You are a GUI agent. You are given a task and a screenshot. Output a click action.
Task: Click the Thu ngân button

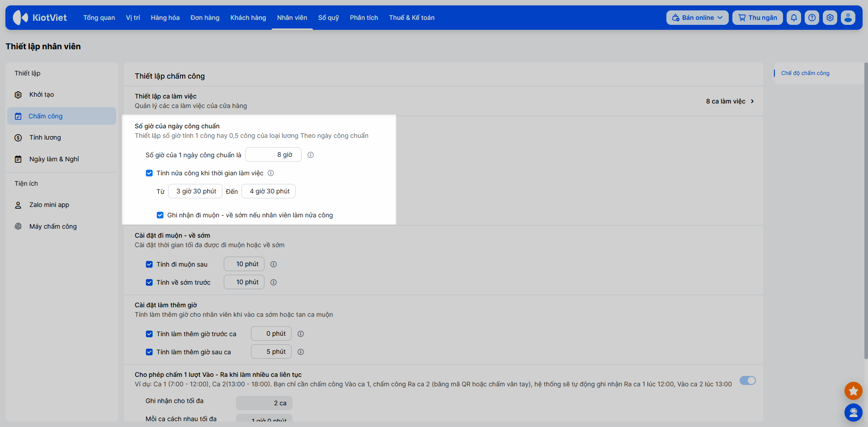click(x=758, y=18)
